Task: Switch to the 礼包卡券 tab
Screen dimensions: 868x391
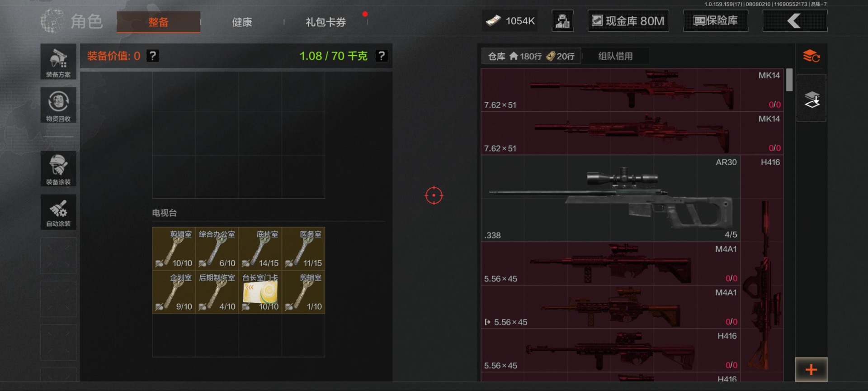Action: [x=325, y=22]
